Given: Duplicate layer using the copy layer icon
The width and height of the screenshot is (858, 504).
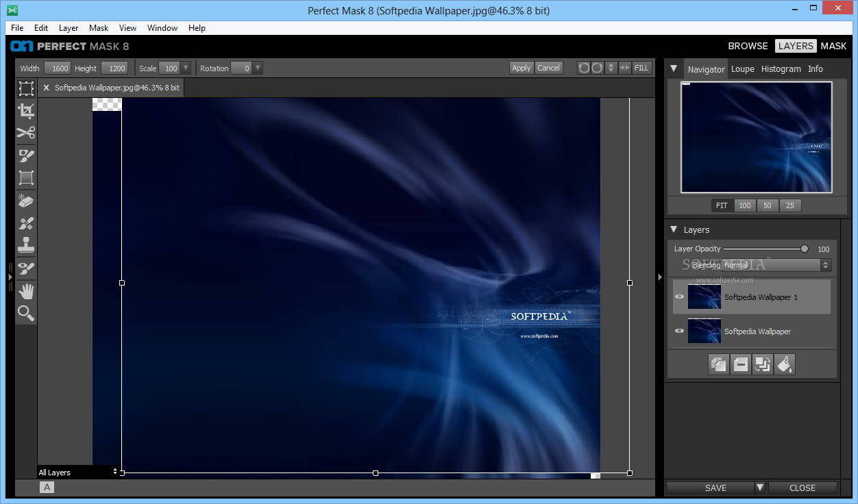Looking at the screenshot, I should tap(719, 364).
